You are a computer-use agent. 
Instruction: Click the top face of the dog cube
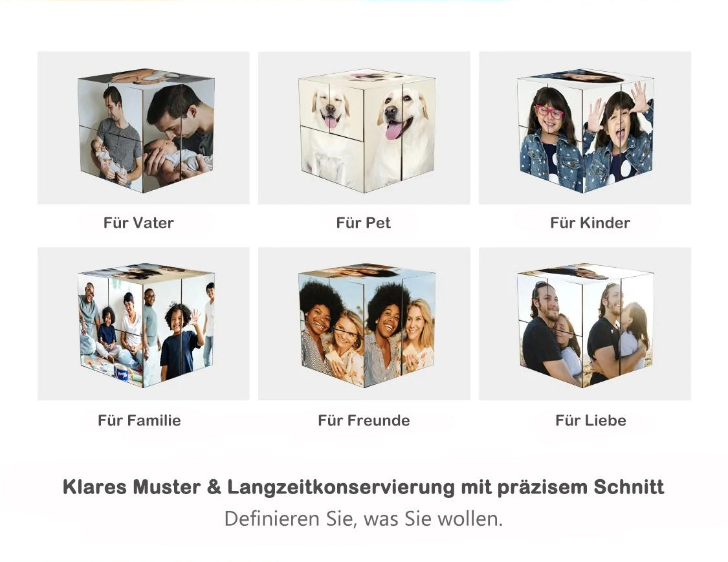click(x=367, y=77)
